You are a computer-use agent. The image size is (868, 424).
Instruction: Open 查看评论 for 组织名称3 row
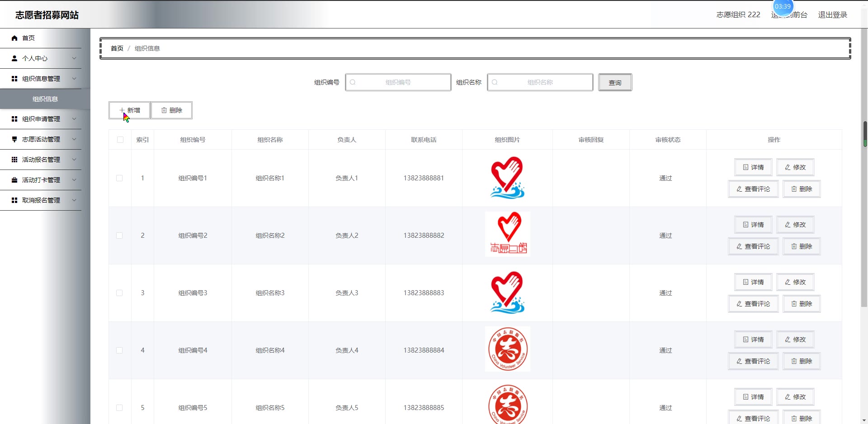tap(753, 304)
